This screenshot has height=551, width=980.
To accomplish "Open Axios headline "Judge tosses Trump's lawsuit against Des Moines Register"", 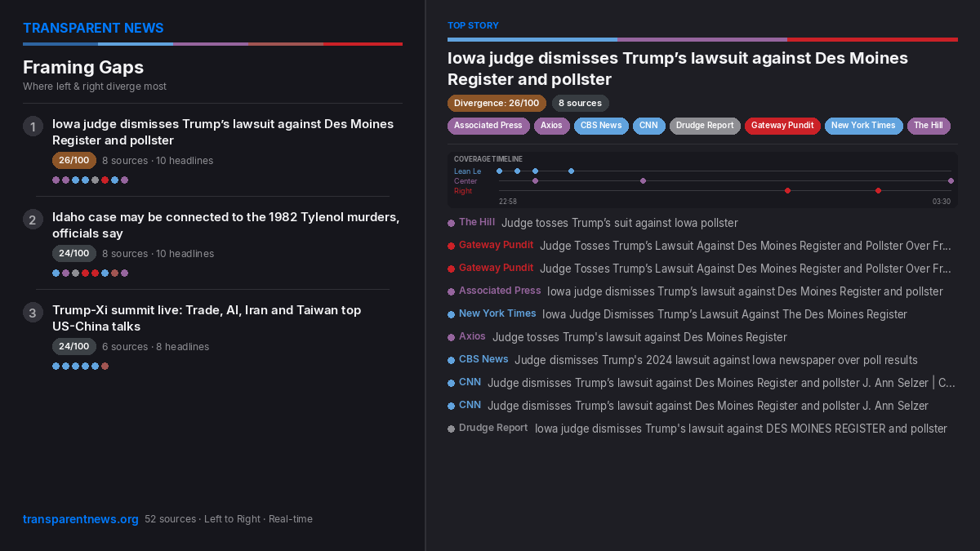I will coord(639,337).
